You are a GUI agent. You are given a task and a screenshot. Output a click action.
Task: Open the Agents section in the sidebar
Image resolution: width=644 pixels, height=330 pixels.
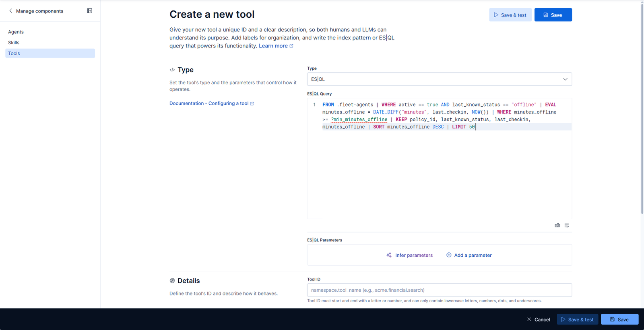coord(16,32)
